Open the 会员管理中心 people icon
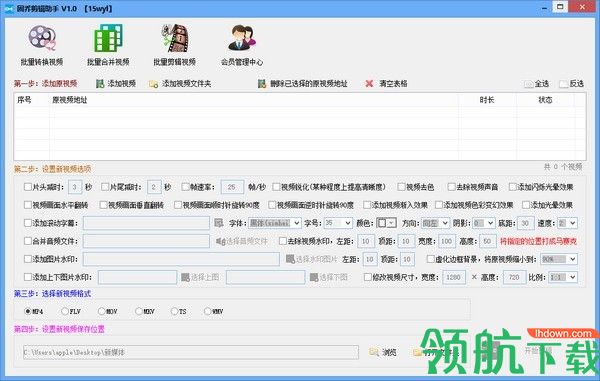This screenshot has height=381, width=600. tap(242, 38)
